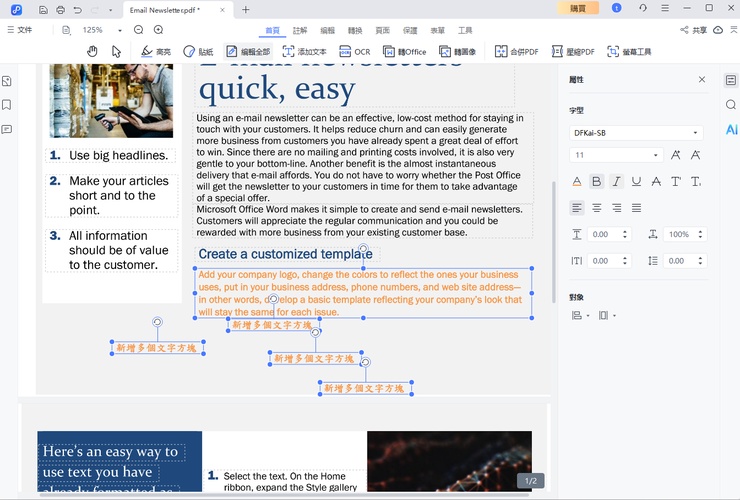Click the 購買 purchase button
The height and width of the screenshot is (500, 740).
(x=578, y=8)
